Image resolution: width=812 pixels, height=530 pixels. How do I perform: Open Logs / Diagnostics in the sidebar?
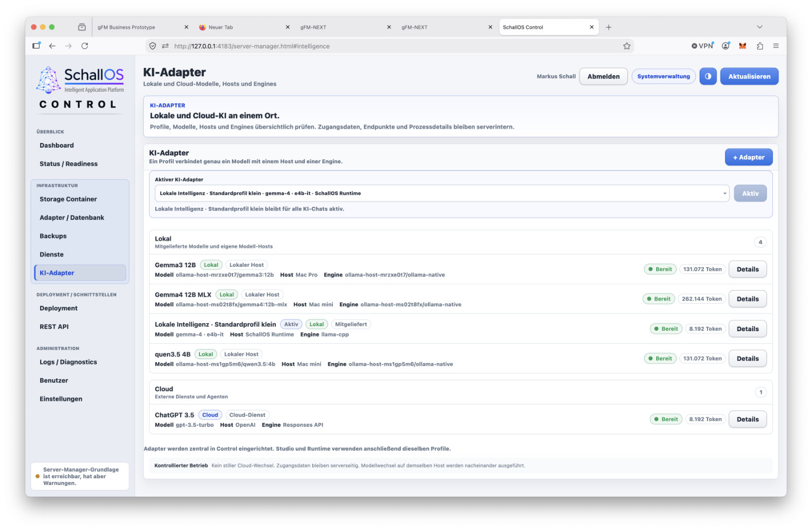point(80,362)
